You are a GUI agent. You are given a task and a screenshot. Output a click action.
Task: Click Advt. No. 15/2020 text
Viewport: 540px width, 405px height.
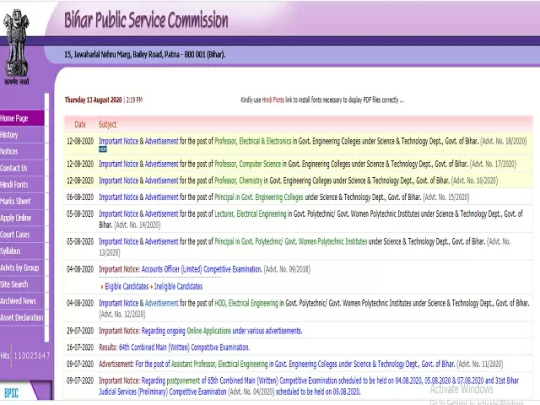tap(446, 197)
